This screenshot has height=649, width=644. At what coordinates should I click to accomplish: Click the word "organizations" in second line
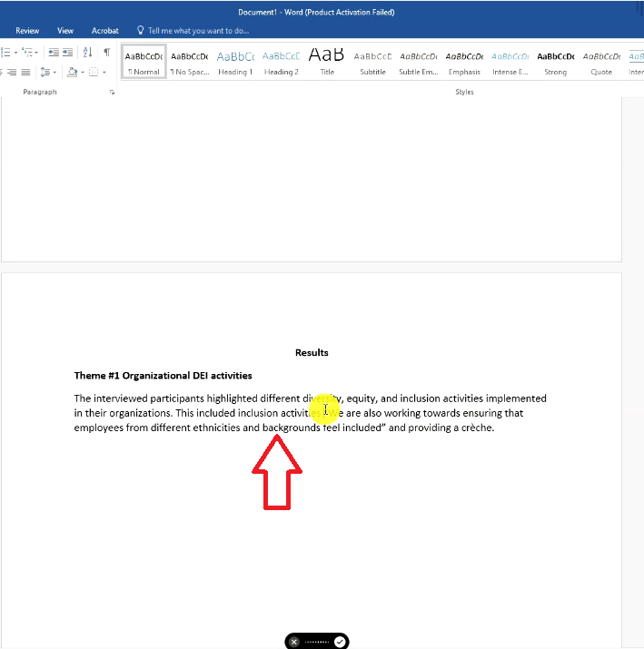(x=140, y=413)
